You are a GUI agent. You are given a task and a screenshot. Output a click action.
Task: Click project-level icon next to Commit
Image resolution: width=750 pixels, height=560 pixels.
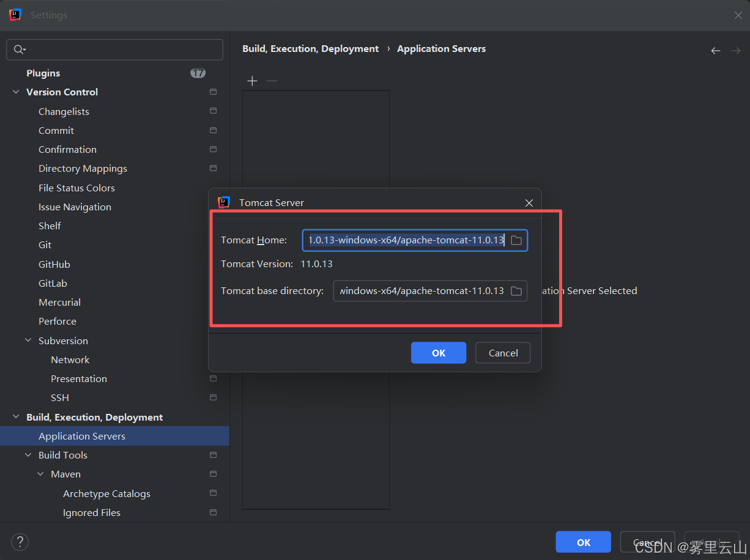pos(213,130)
